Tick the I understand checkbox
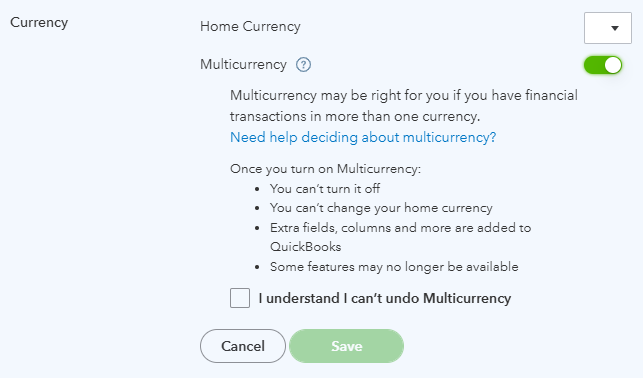 pos(240,298)
